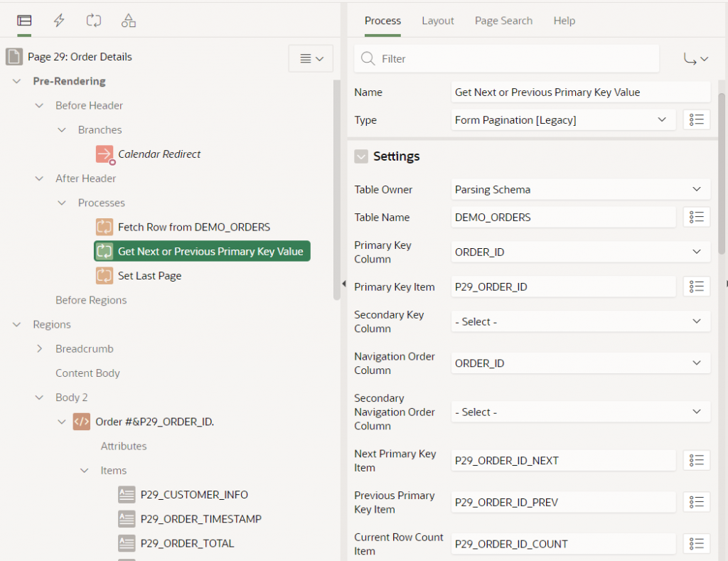Viewport: 728px width, 561px height.
Task: Open the Dynamic Actions lightning tab icon
Action: click(59, 21)
